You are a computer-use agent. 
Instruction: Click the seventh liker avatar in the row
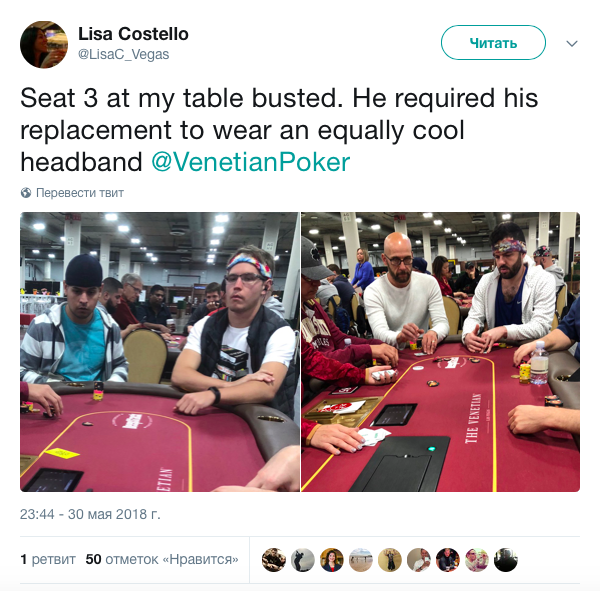click(448, 560)
